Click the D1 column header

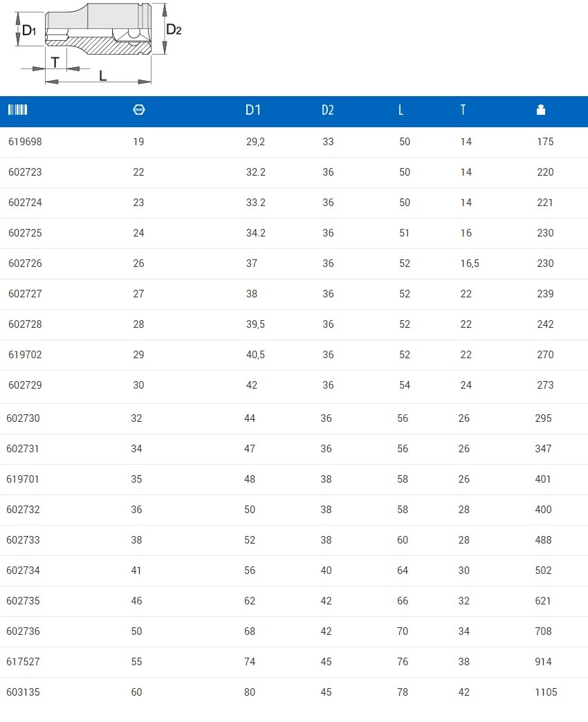[x=253, y=111]
